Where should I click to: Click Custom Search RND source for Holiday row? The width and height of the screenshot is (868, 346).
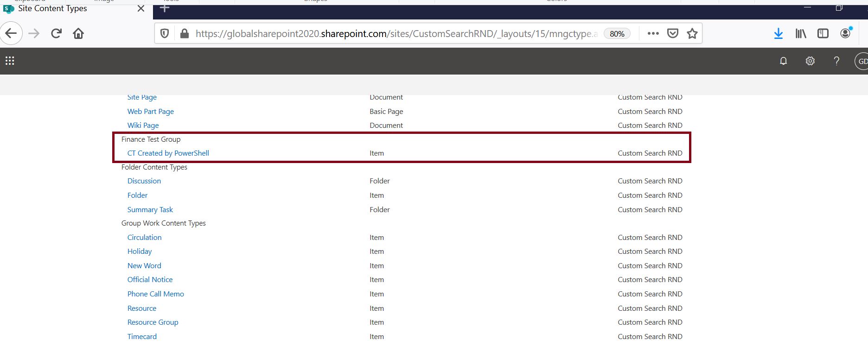point(650,251)
